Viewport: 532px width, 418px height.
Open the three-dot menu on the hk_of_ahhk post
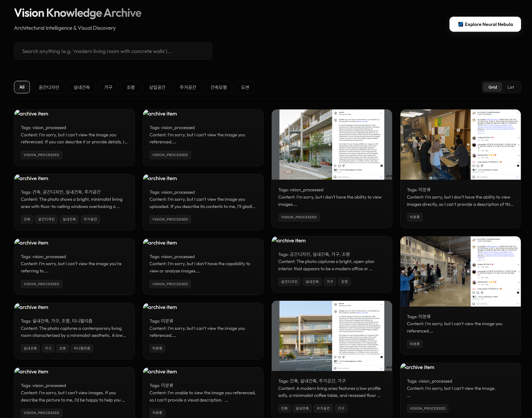[x=518, y=113]
